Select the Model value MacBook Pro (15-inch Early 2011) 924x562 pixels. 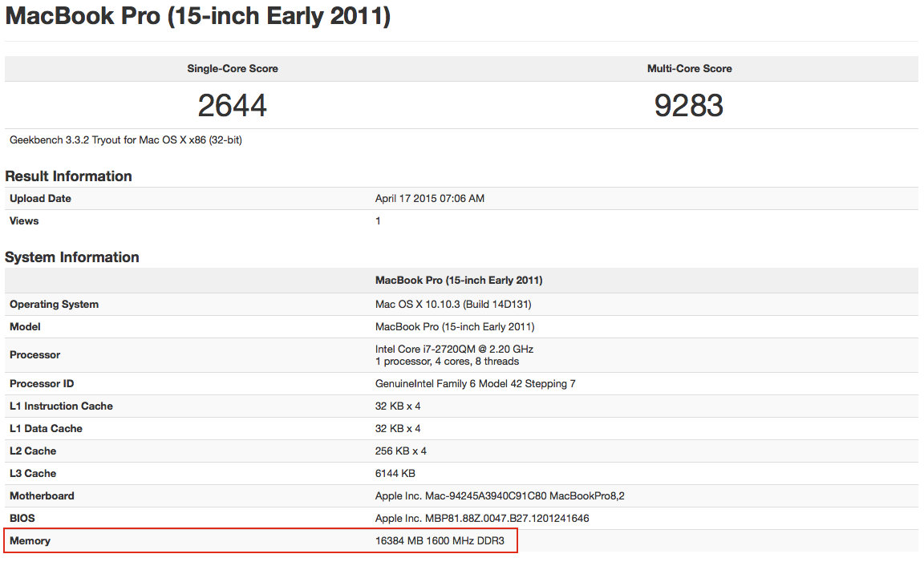(x=455, y=327)
